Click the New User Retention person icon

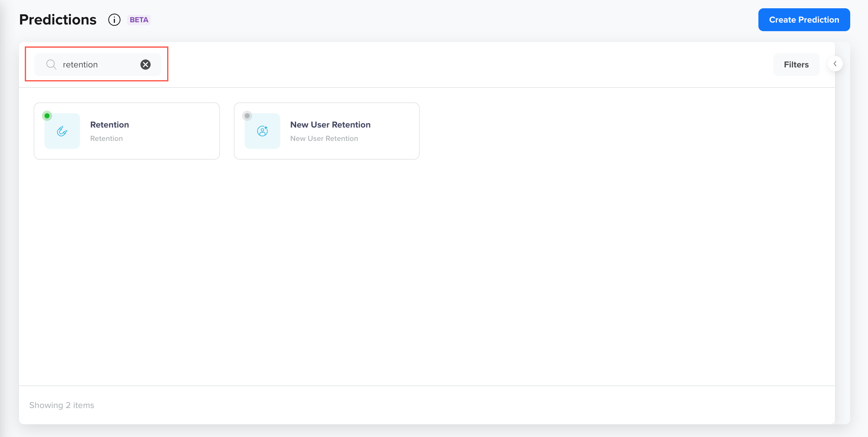pos(262,131)
